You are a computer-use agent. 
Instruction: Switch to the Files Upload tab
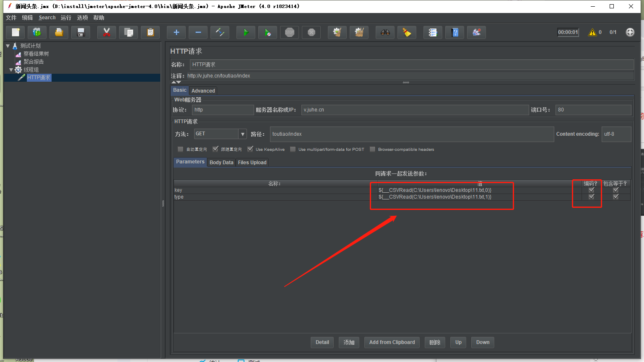tap(252, 163)
